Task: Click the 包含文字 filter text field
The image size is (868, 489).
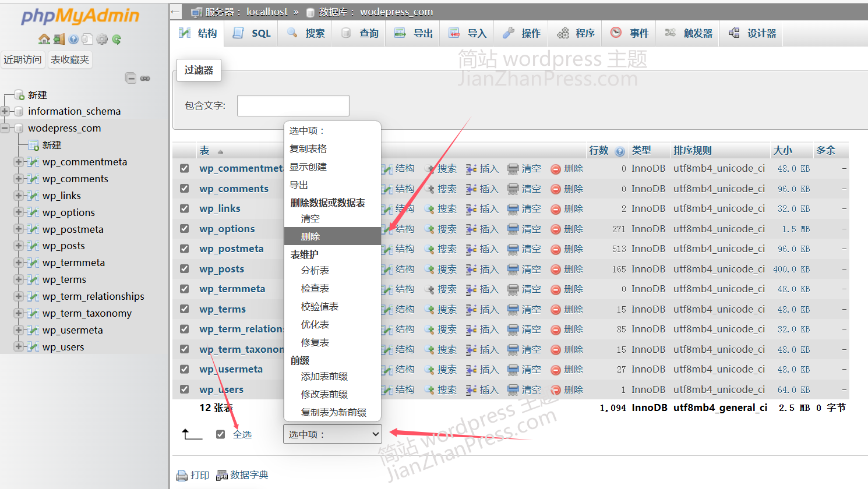Action: 293,105
